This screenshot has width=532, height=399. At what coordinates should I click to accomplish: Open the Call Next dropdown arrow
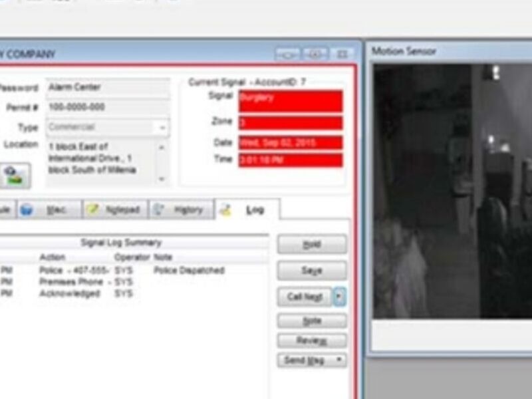340,297
